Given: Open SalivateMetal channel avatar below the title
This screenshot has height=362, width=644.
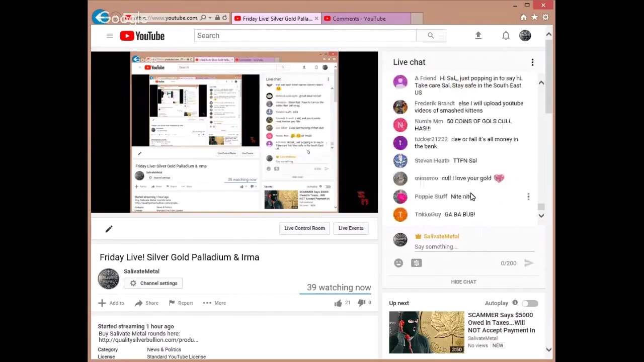Looking at the screenshot, I should pos(108,279).
